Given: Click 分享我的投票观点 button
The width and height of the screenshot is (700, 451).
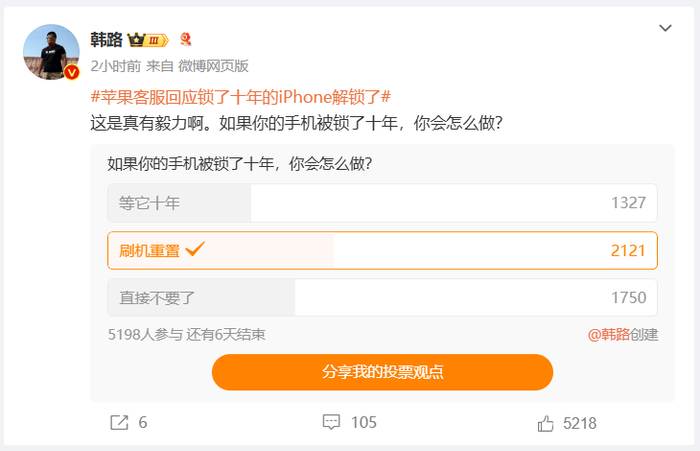Looking at the screenshot, I should pos(382,372).
